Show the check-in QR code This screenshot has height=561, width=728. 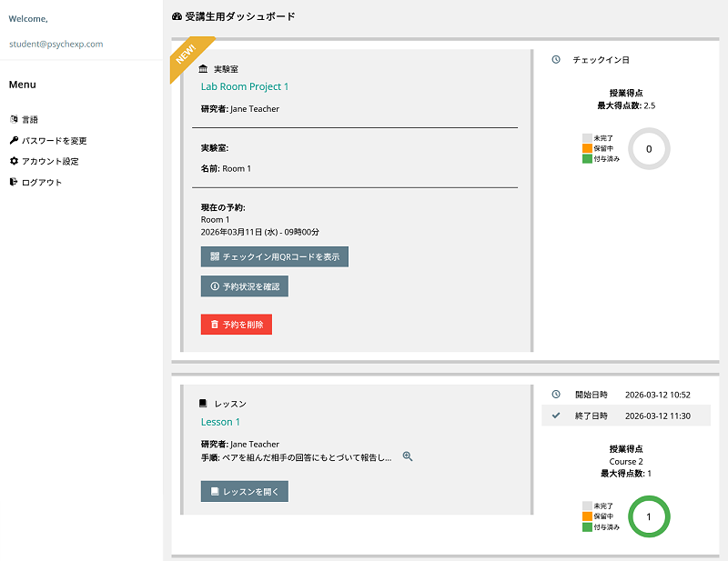[x=273, y=256]
